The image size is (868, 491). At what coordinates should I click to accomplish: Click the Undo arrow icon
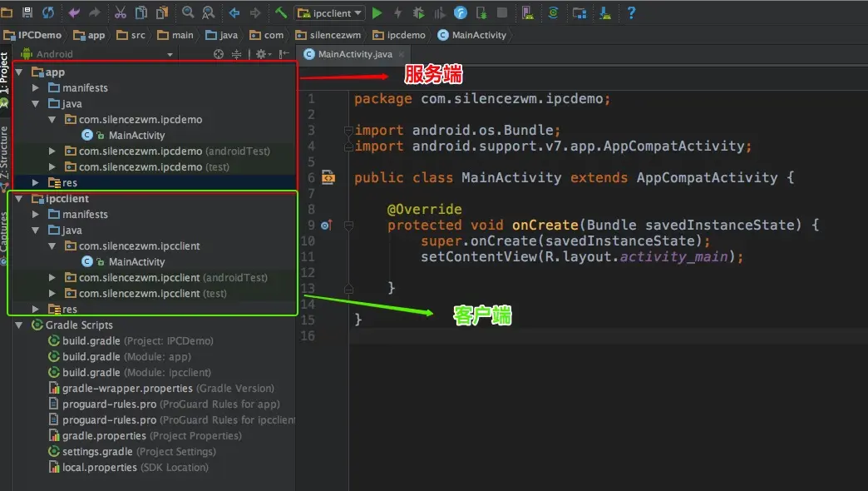pyautogui.click(x=74, y=12)
